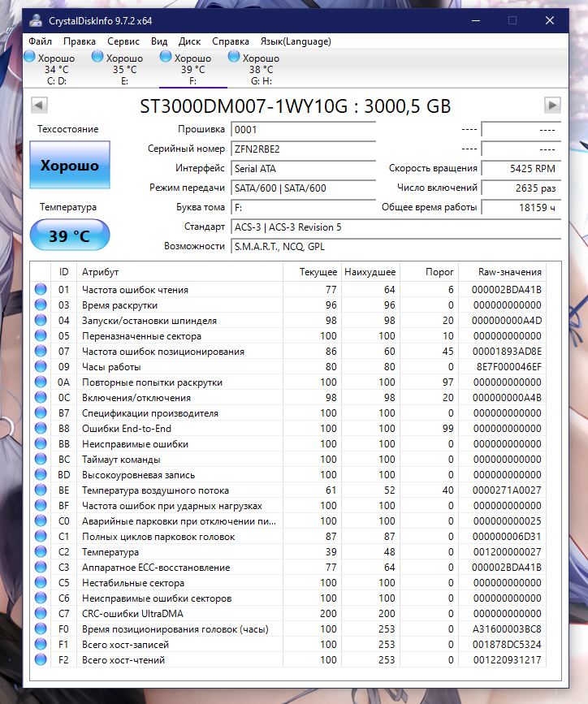Image resolution: width=588 pixels, height=704 pixels.
Task: Click the Текущее column header
Action: [312, 272]
